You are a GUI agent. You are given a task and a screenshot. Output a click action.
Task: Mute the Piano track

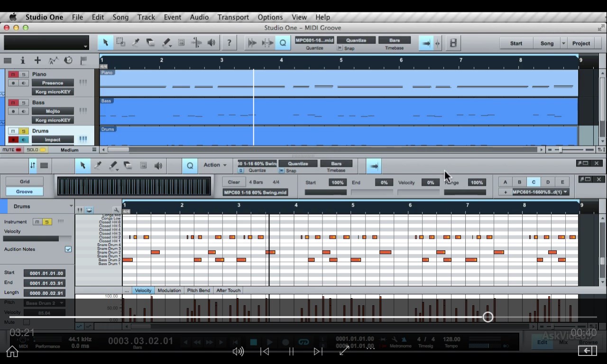(13, 74)
